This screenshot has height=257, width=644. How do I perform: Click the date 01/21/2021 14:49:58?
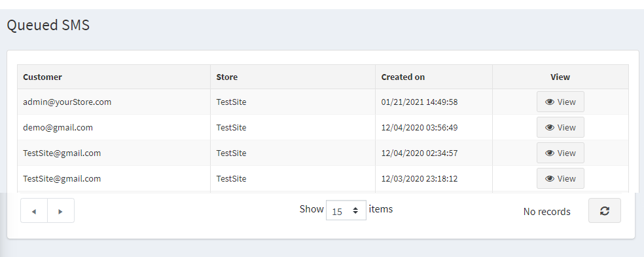pyautogui.click(x=420, y=102)
